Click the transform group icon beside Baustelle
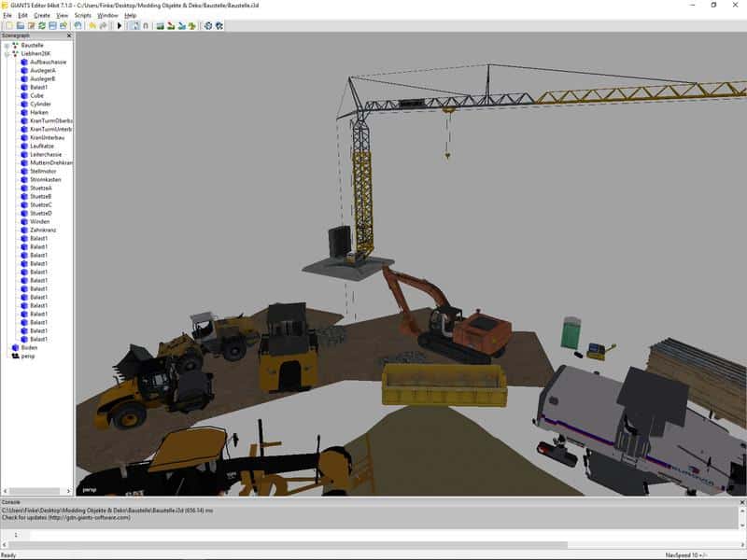The width and height of the screenshot is (747, 560). pos(15,45)
